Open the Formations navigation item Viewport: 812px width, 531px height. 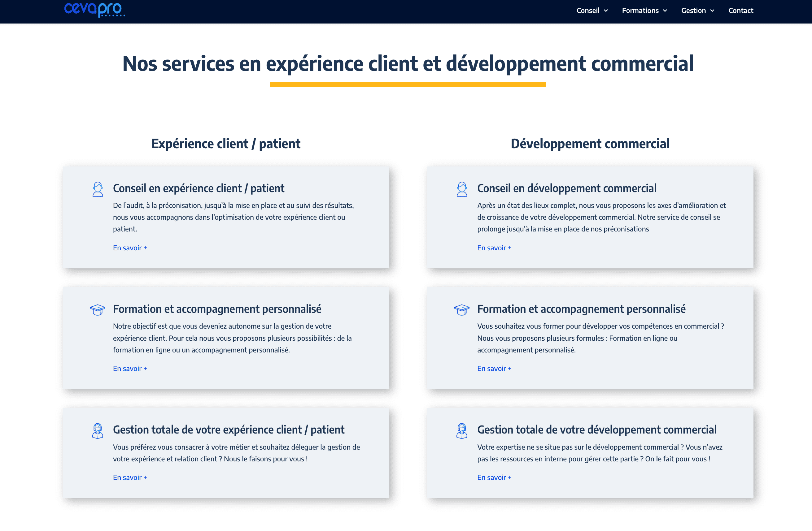point(640,11)
